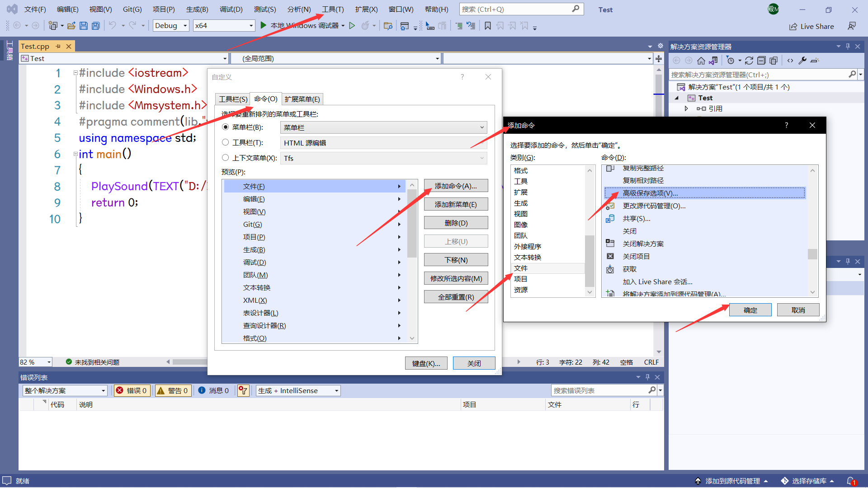The width and height of the screenshot is (868, 488).
Task: Open the 菜单栏 combo box dropdown
Action: [482, 128]
